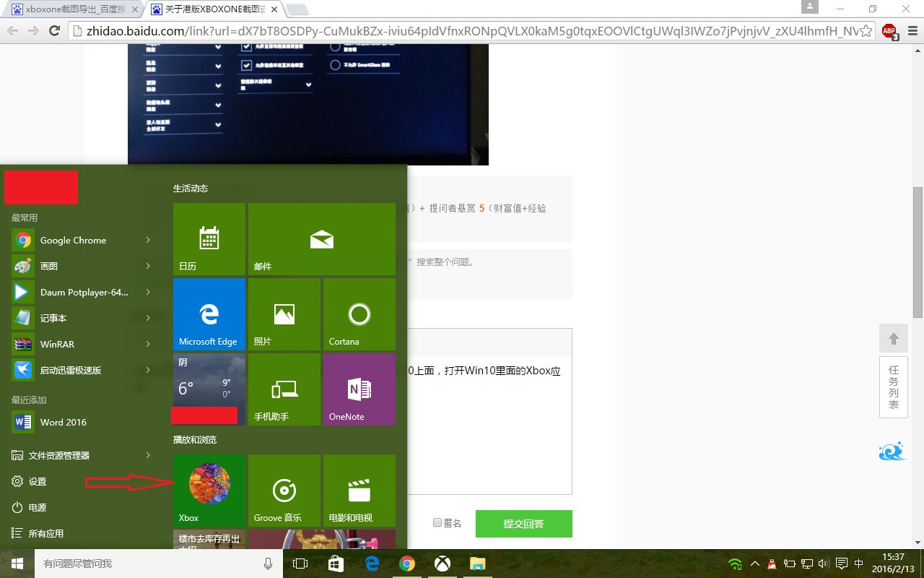Open Word 2016 under 最近添加

[x=82, y=422]
